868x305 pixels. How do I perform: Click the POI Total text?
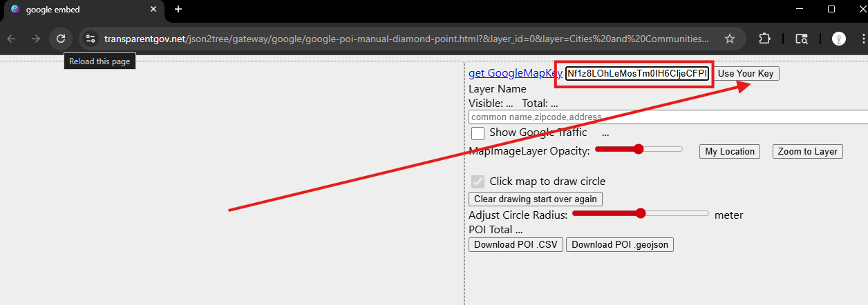coord(496,230)
